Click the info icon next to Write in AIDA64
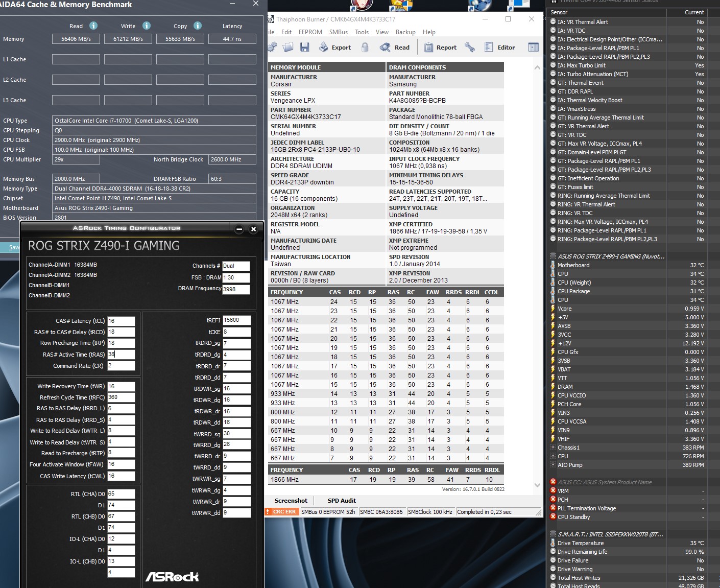 147,26
